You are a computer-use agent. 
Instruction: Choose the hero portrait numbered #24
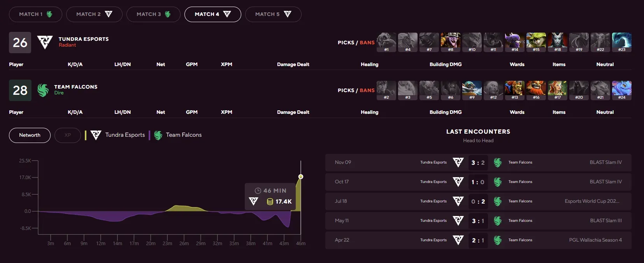(x=621, y=90)
